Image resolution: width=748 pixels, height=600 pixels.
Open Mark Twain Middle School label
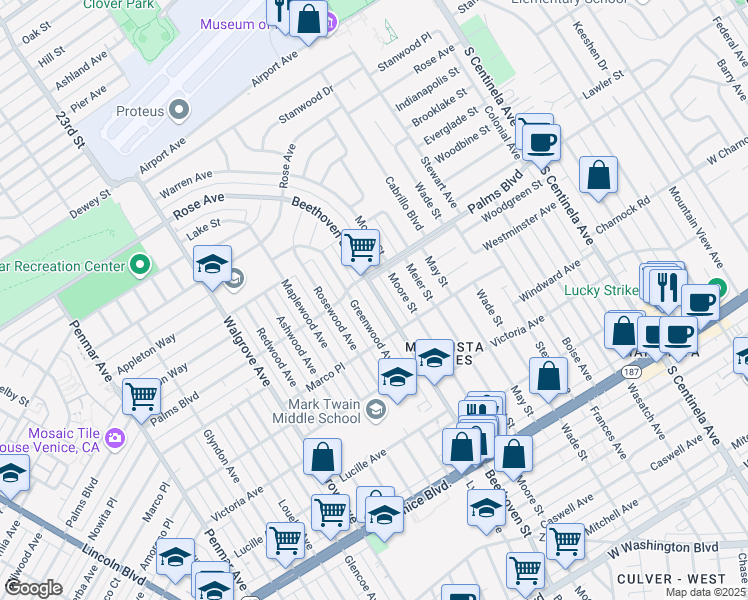pyautogui.click(x=316, y=411)
